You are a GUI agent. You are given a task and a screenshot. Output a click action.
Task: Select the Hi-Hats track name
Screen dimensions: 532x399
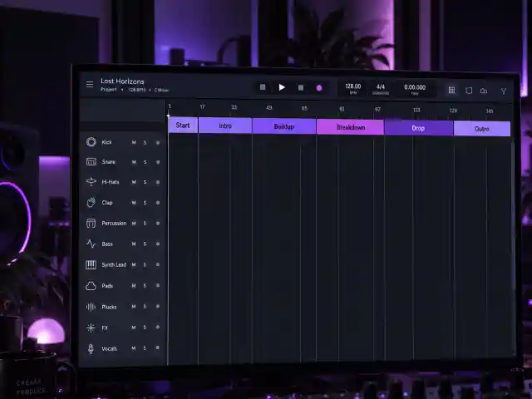click(x=111, y=182)
